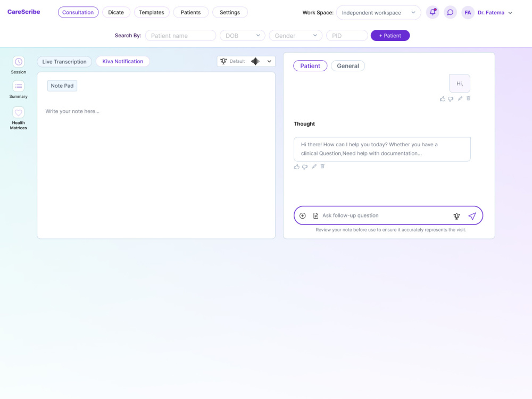Click the Patient name search field
Screen dimensions: 532x399
coord(180,36)
